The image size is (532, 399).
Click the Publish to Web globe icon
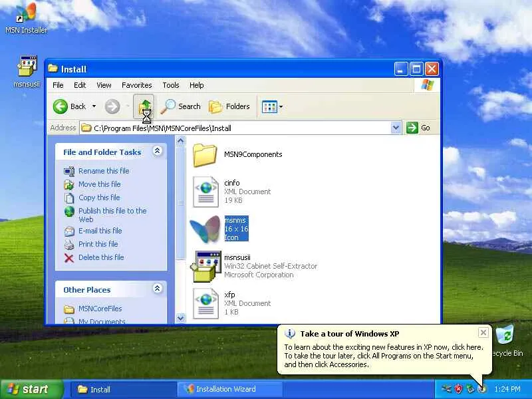[69, 211]
